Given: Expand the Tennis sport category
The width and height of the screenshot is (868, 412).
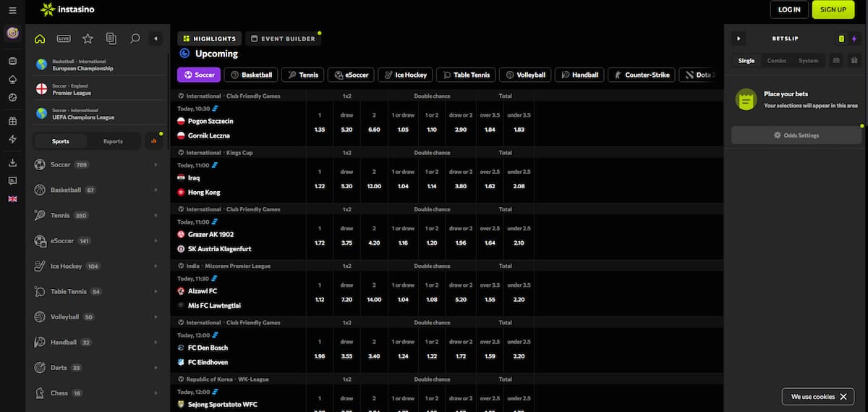Looking at the screenshot, I should coord(96,216).
